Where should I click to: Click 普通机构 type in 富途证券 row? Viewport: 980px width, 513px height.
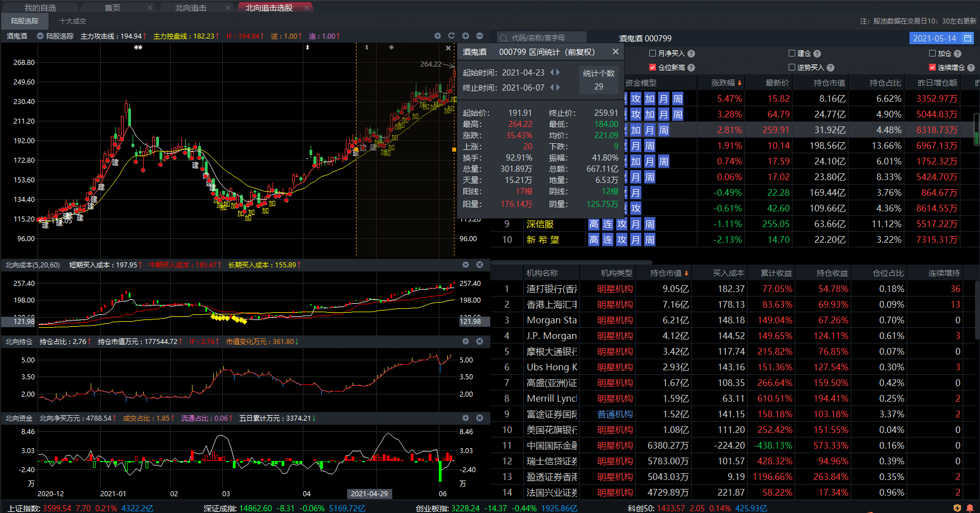point(615,415)
